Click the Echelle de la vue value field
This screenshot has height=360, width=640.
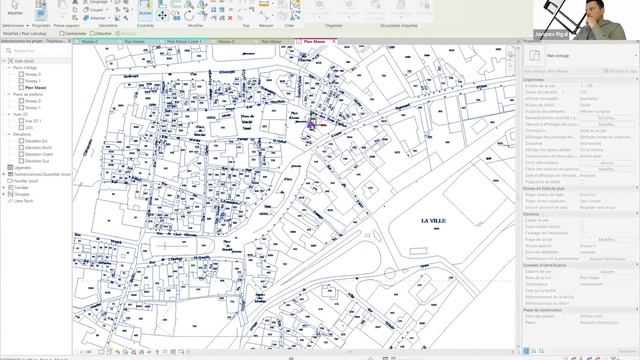[607, 86]
